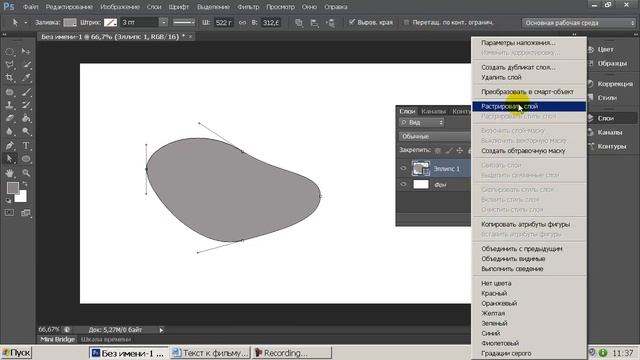The height and width of the screenshot is (360, 640).
Task: Open 'Основная рабочая среда' workspace dropdown
Action: [579, 23]
